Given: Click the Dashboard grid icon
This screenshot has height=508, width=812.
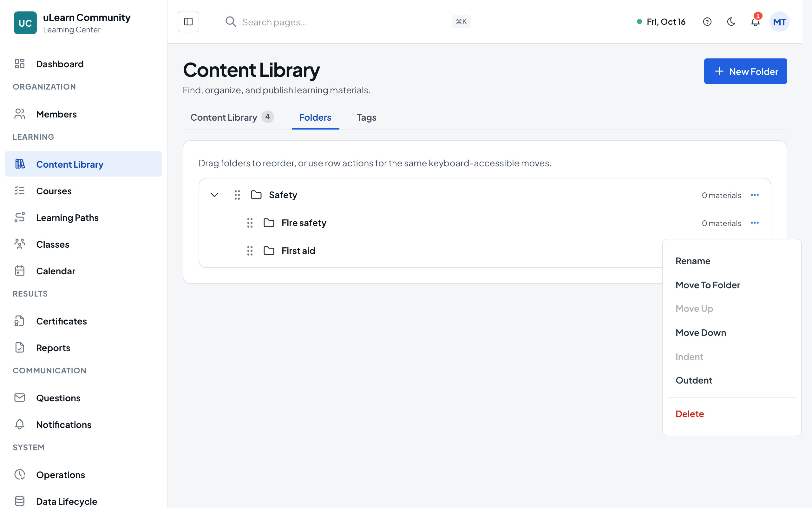Looking at the screenshot, I should [x=20, y=63].
